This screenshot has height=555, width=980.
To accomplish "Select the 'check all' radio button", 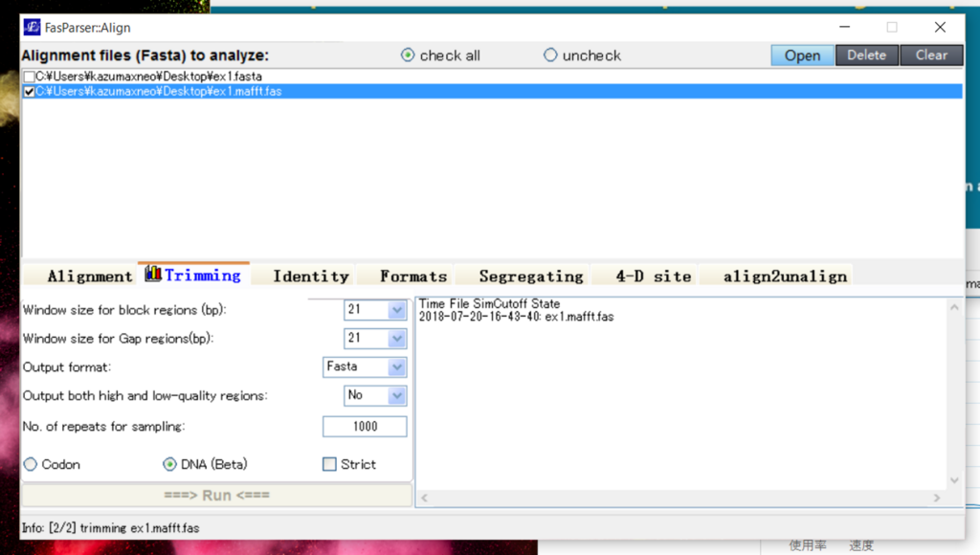I will coord(408,55).
